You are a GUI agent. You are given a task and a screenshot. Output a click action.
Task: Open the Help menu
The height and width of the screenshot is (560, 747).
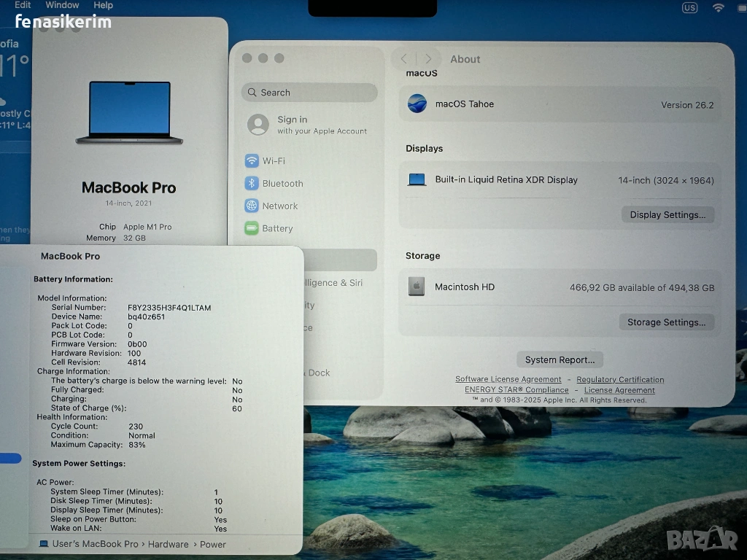[103, 5]
